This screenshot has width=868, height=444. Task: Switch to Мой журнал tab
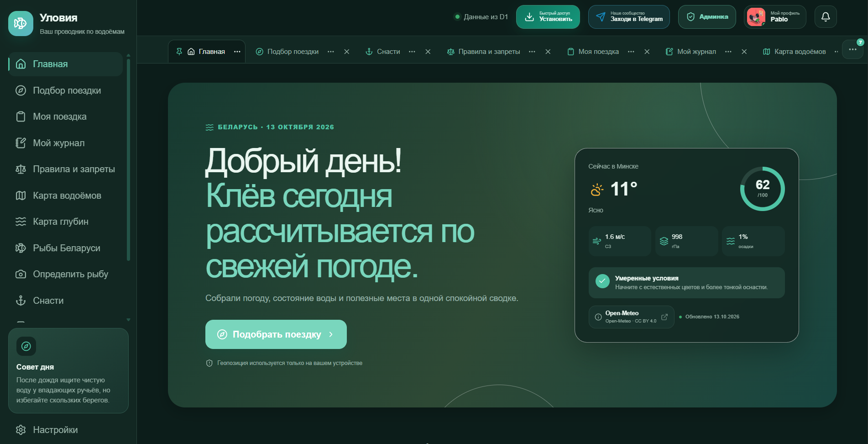click(x=691, y=52)
